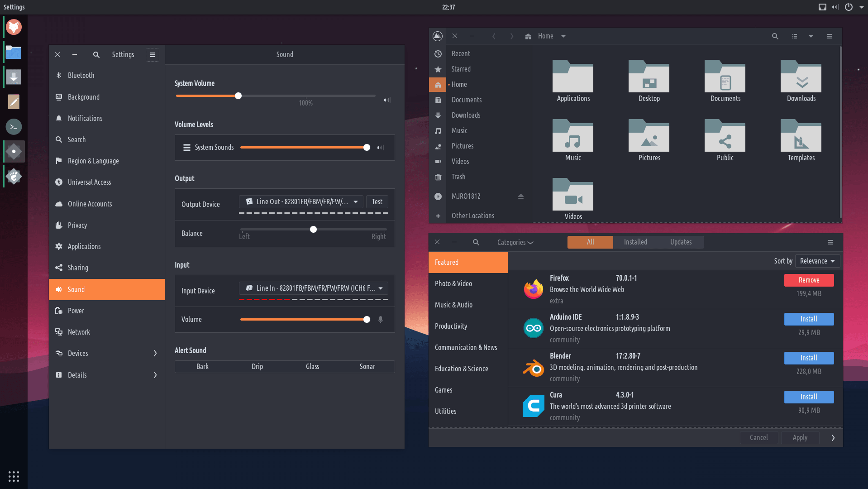868x489 pixels.
Task: Open the Categories dropdown
Action: point(515,243)
